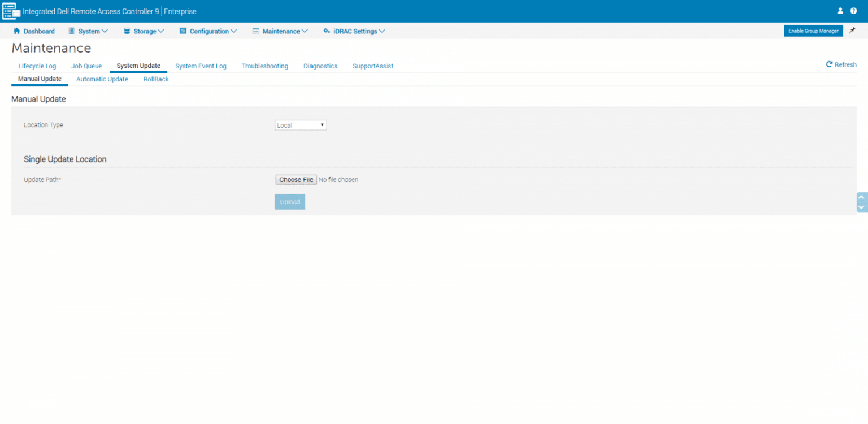Click the Upload button
Screen dimensions: 868x424
point(290,202)
